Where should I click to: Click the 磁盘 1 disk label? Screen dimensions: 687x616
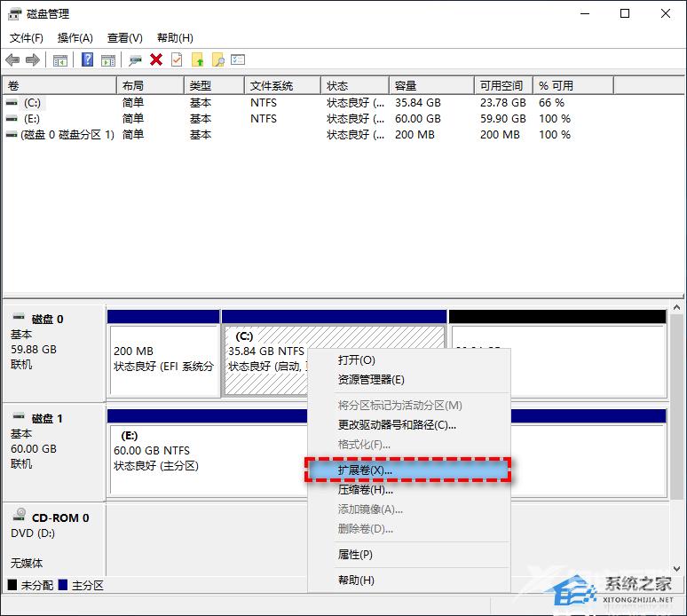tap(47, 419)
